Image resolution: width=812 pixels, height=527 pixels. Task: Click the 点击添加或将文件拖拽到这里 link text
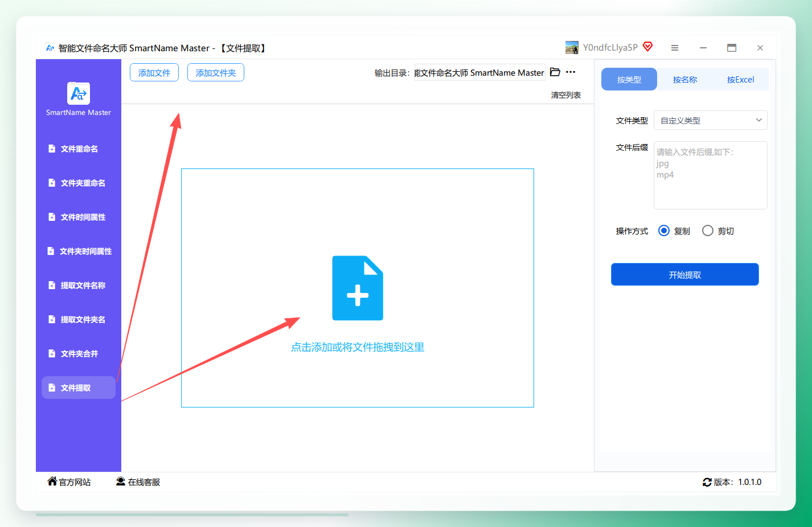[x=358, y=347]
